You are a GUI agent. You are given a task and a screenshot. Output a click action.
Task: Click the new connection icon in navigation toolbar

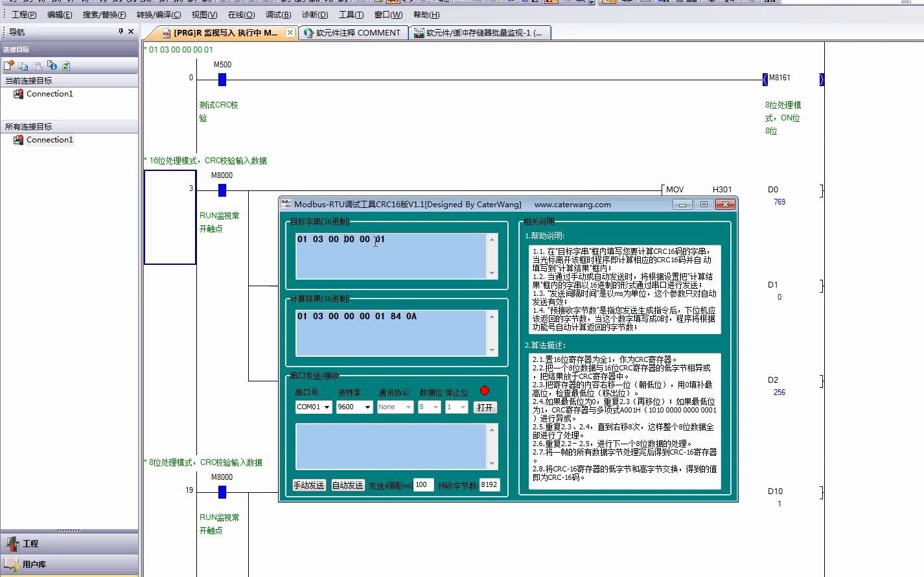point(8,65)
